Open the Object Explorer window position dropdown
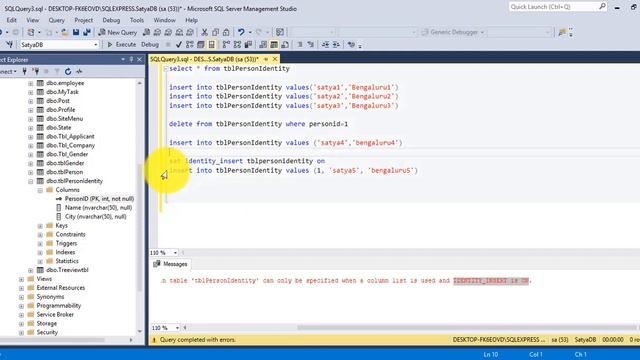 point(123,60)
